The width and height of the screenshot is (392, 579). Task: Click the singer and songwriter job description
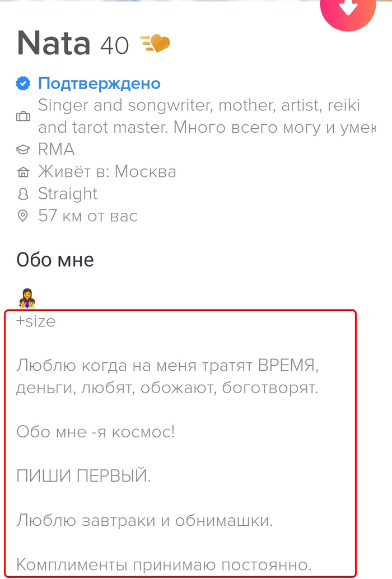[196, 116]
